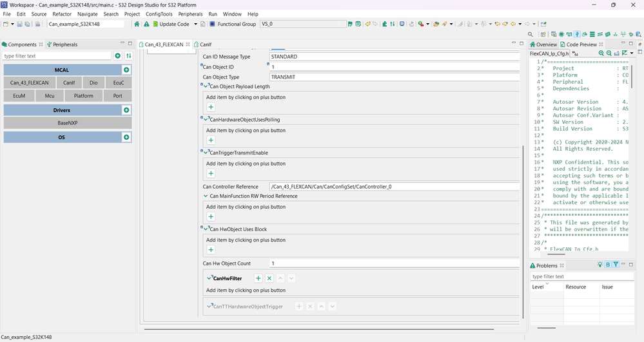This screenshot has width=644, height=342.
Task: Click the Can Object ID value field
Action: point(395,67)
